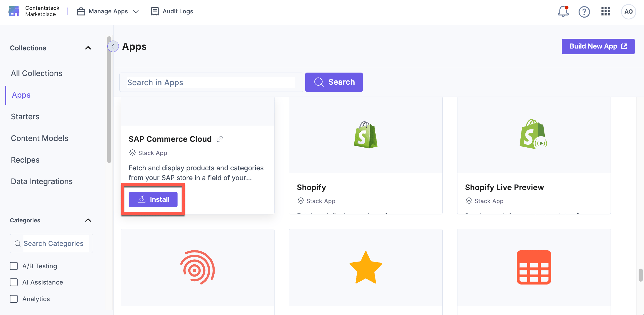This screenshot has width=644, height=315.
Task: Click Stack App layers icon under Shopify
Action: (x=301, y=201)
